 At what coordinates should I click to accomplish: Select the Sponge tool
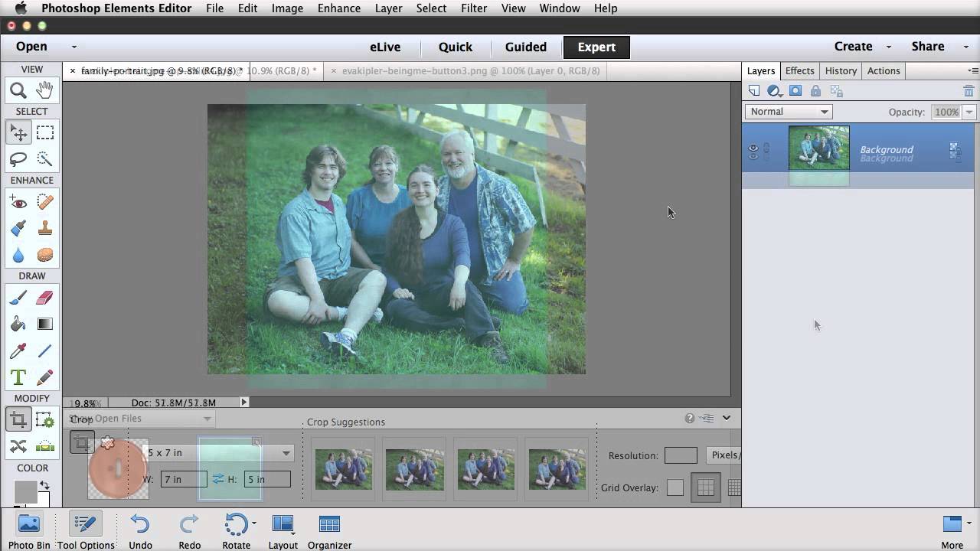click(44, 255)
